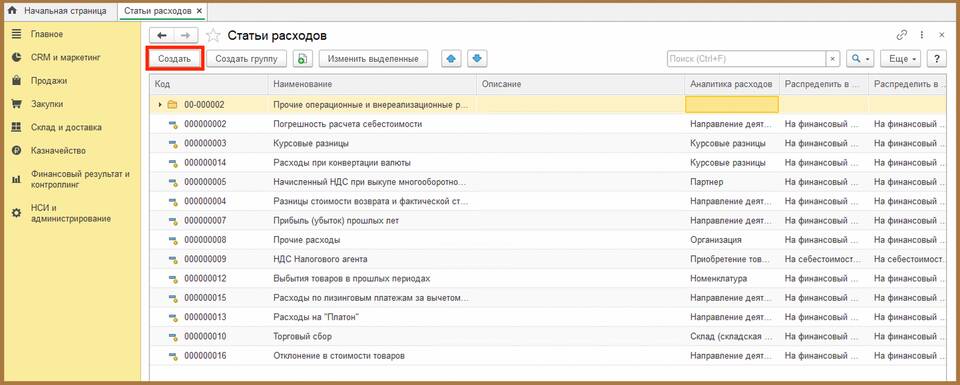This screenshot has height=385, width=960.
Task: Expand the 00-000002 folder group
Action: point(160,105)
